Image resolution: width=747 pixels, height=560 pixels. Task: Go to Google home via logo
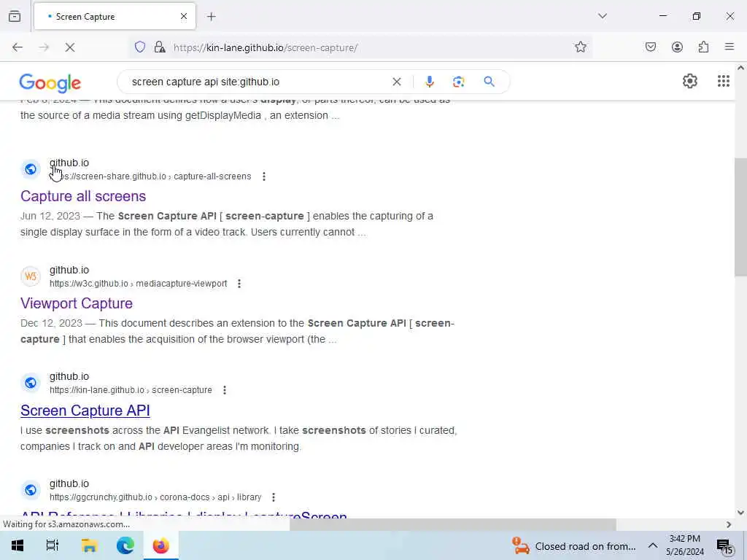tap(50, 83)
